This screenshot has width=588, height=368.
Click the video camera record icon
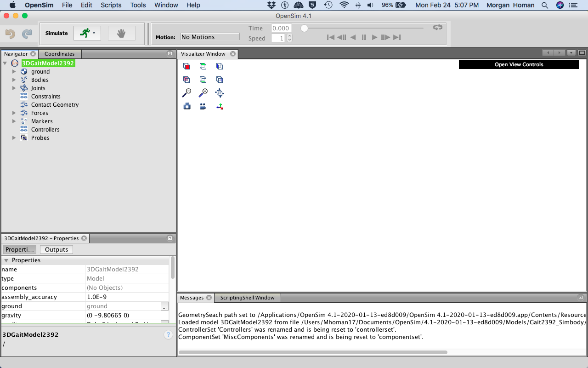[x=203, y=106]
